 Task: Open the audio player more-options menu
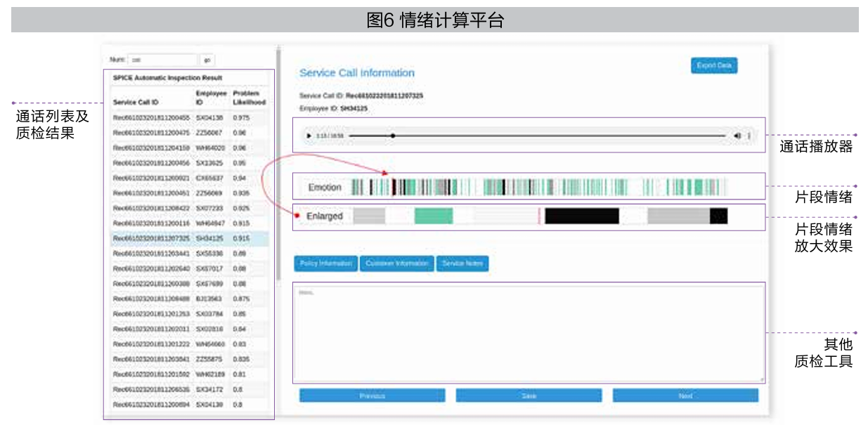(x=749, y=135)
